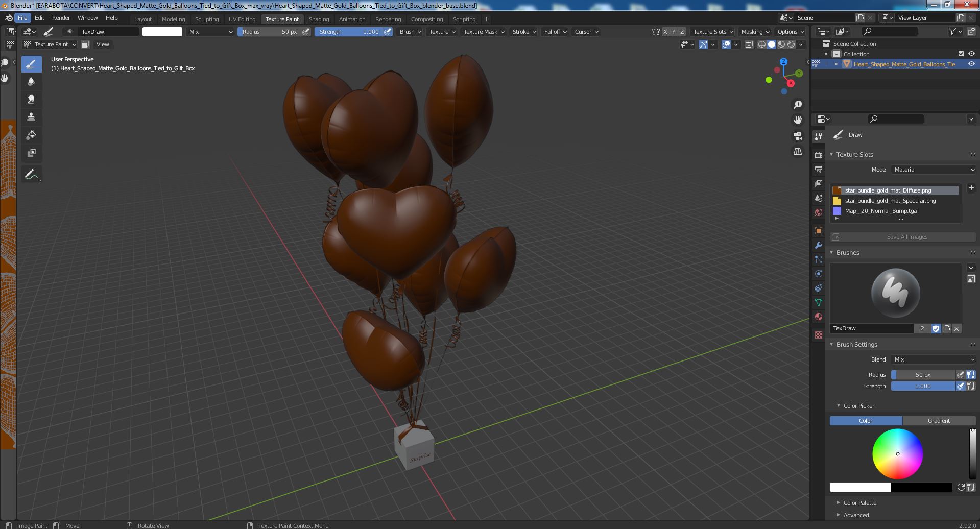Switch to rendered viewport shading
Viewport: 980px width, 529px height.
(x=791, y=44)
